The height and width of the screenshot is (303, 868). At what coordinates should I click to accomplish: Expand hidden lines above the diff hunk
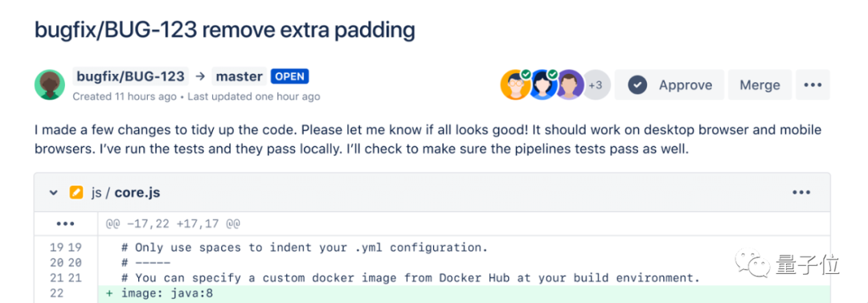[65, 224]
